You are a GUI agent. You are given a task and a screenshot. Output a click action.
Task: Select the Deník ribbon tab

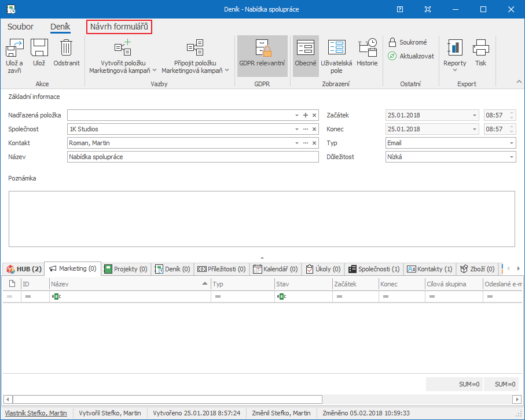coord(60,27)
